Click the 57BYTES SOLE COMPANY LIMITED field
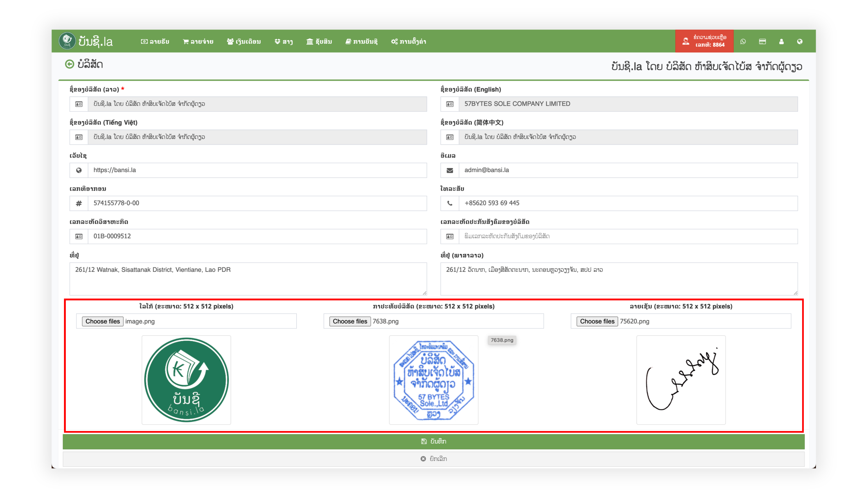The width and height of the screenshot is (868, 498). pos(628,104)
